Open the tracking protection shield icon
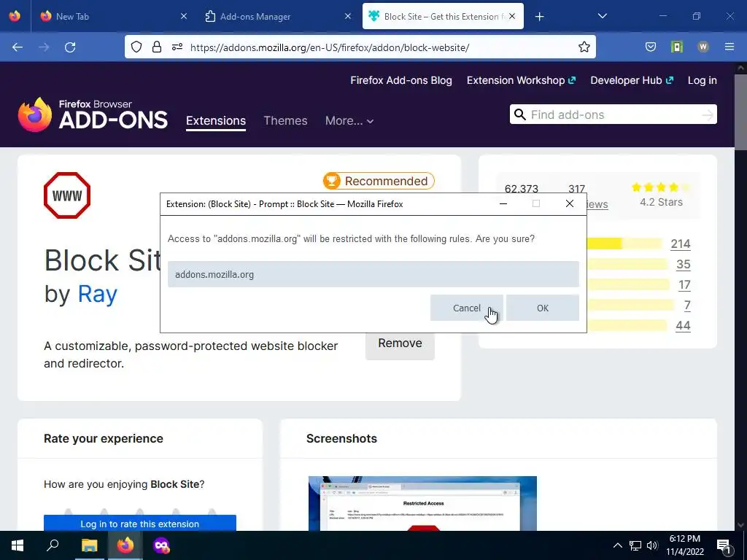 point(136,47)
